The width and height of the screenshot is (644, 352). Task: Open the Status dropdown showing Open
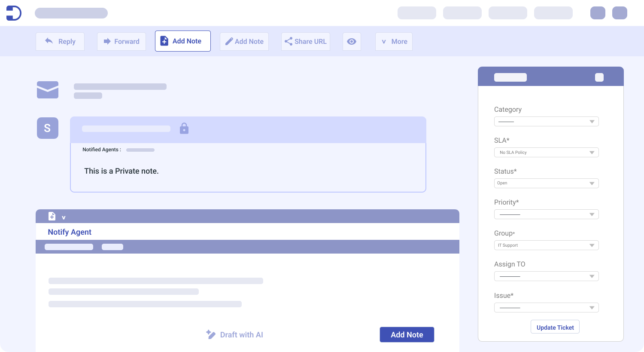coord(546,183)
